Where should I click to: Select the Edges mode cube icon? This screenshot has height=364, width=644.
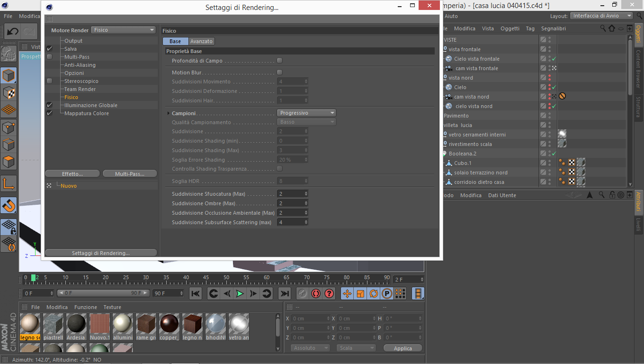[x=9, y=145]
